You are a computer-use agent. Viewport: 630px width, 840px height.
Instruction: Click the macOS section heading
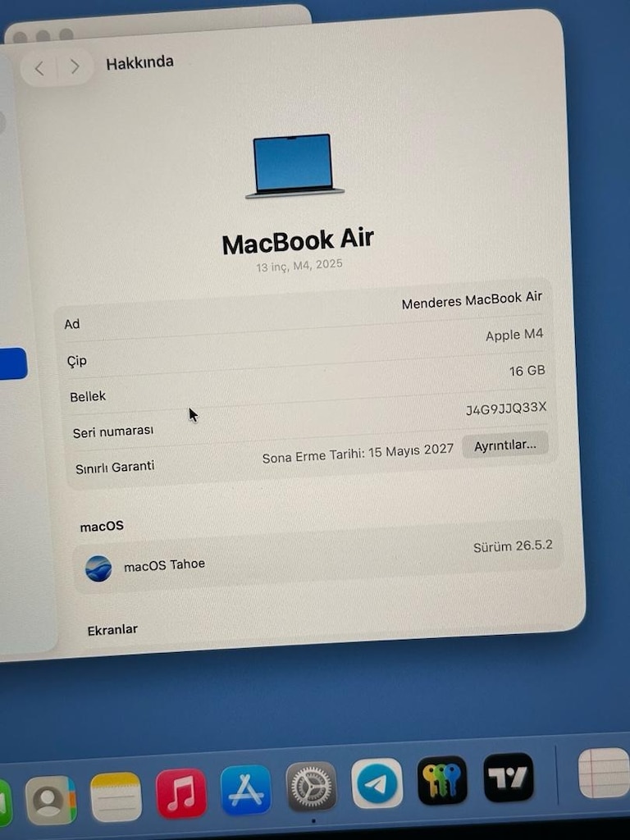102,527
